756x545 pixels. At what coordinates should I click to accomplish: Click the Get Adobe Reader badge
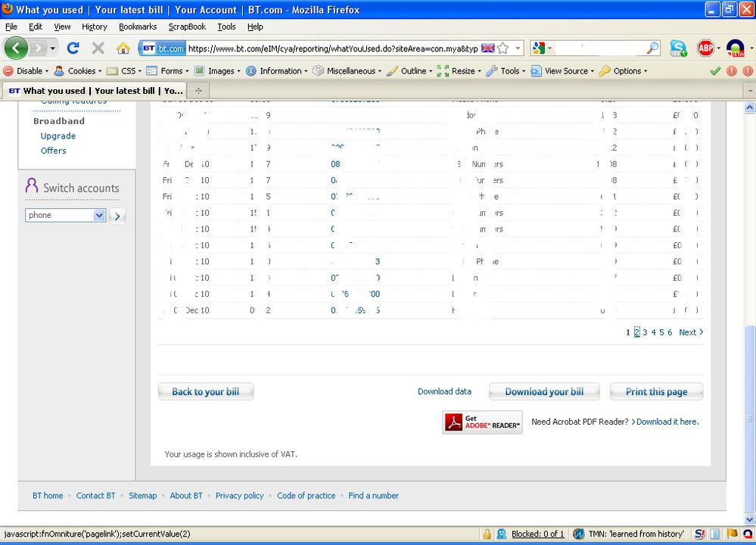coord(482,422)
